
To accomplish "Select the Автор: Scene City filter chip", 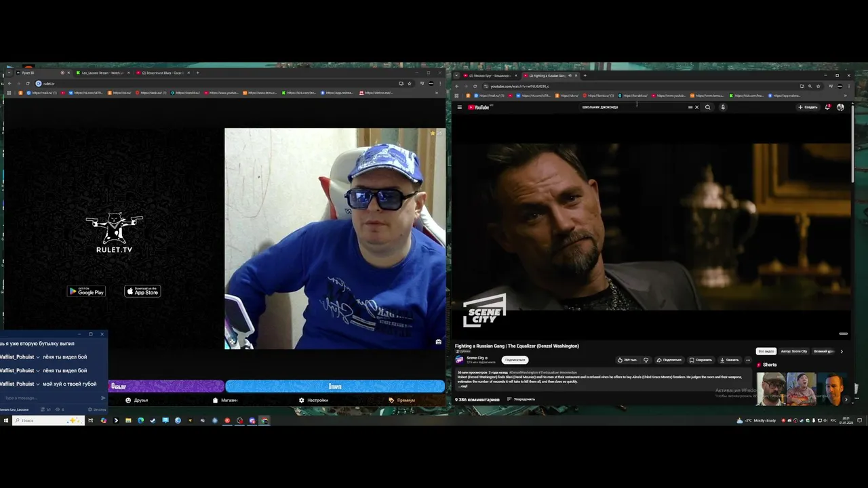I will coord(794,351).
